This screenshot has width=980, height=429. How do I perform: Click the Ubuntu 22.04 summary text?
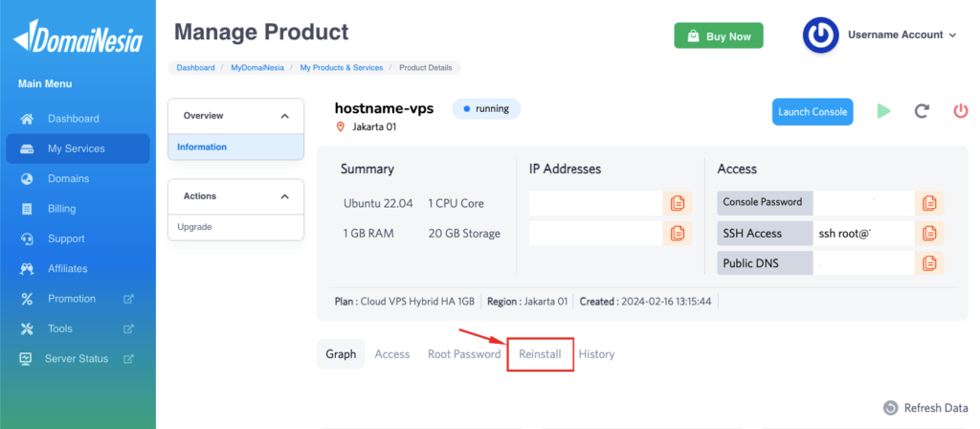378,204
